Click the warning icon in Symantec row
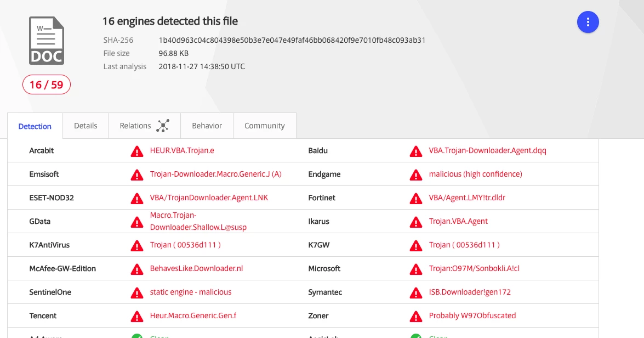The width and height of the screenshot is (644, 338). point(415,293)
